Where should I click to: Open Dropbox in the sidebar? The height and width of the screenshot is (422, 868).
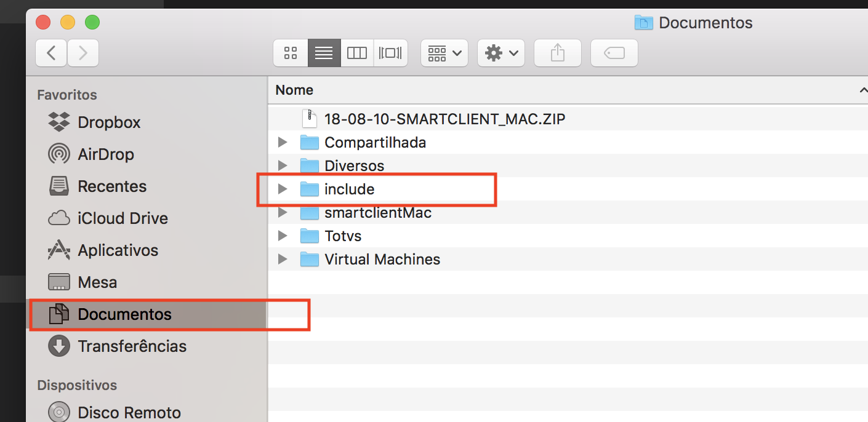(147, 122)
